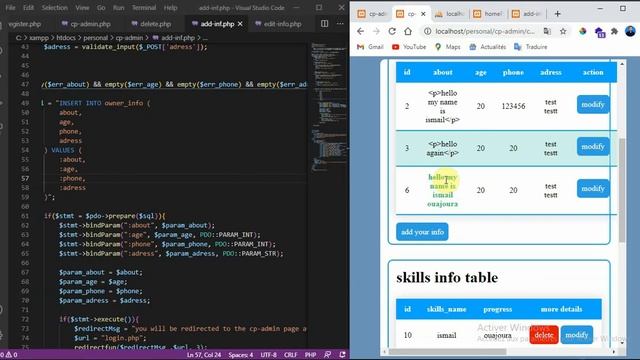This screenshot has width=640, height=360.
Task: Click the localhost address bar
Action: click(x=484, y=31)
